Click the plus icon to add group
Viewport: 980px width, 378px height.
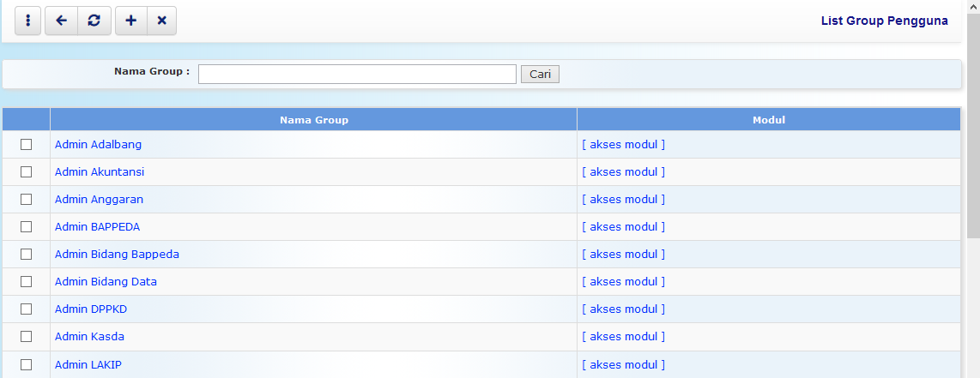(130, 21)
